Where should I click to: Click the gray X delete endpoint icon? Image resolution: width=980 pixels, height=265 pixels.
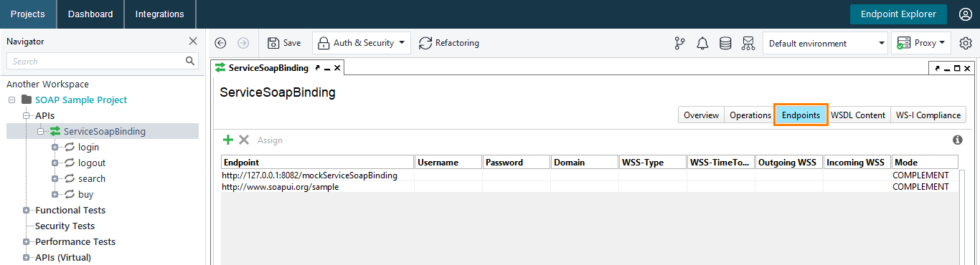coord(244,140)
